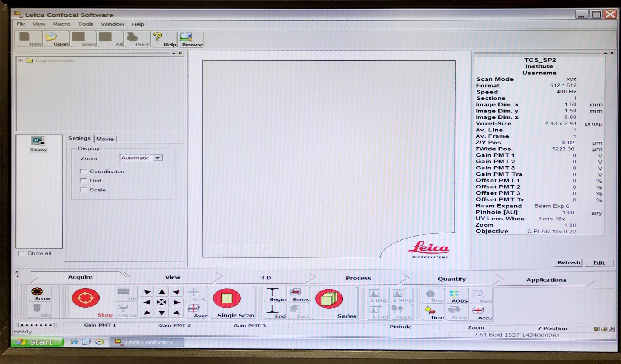Screen dimensions: 621x364
Task: Check the Scale display option
Action: (x=83, y=190)
